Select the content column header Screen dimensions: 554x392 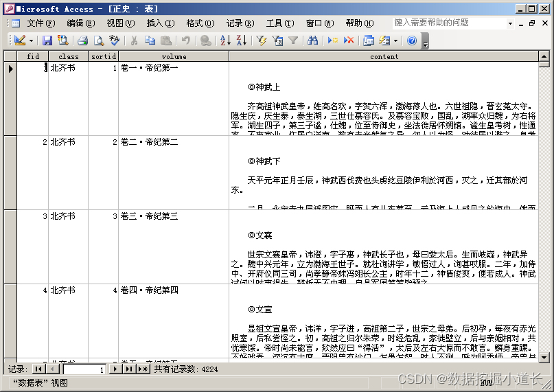point(384,56)
